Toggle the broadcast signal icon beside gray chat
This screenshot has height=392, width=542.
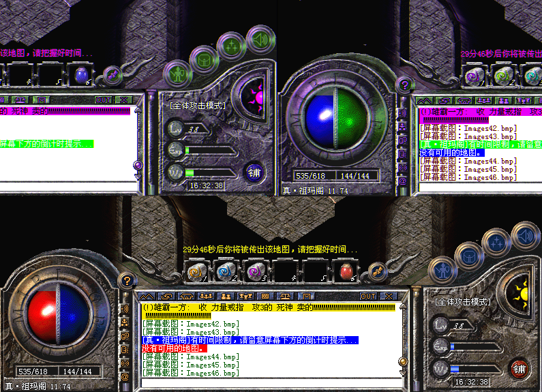125,363
